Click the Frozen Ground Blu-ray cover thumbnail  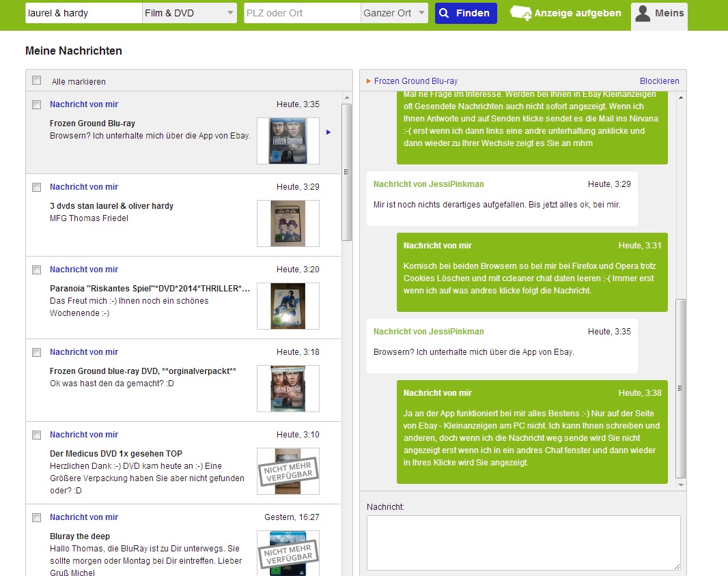(288, 141)
